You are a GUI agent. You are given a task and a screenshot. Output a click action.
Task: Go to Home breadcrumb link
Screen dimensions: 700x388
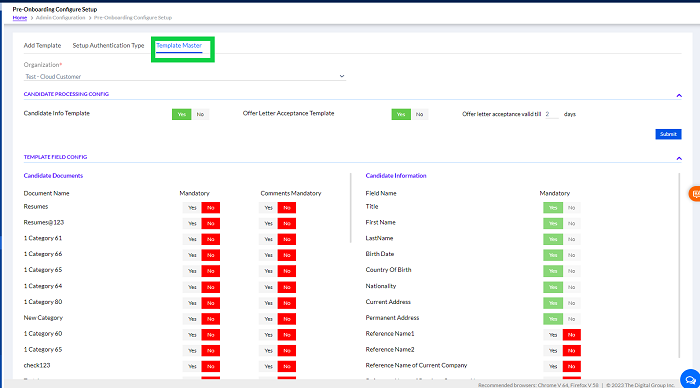20,18
